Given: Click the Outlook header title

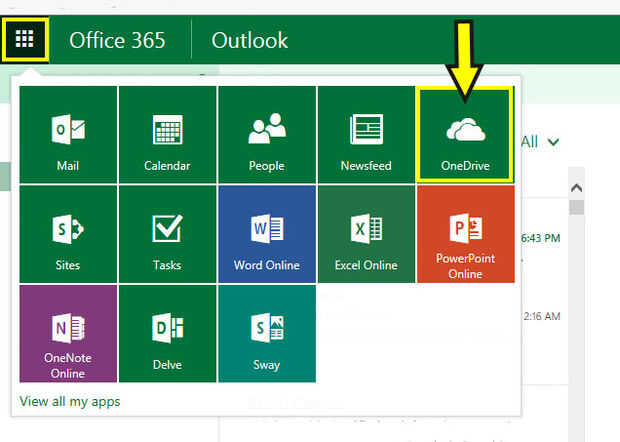Looking at the screenshot, I should 250,40.
